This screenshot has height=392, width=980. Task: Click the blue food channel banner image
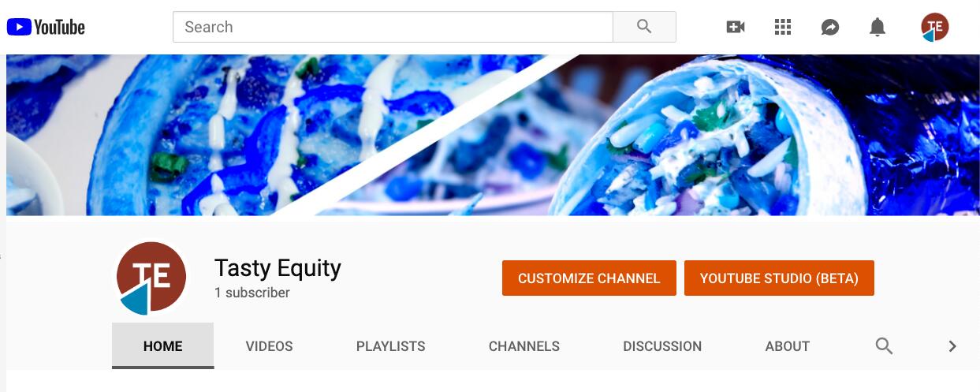(492, 135)
